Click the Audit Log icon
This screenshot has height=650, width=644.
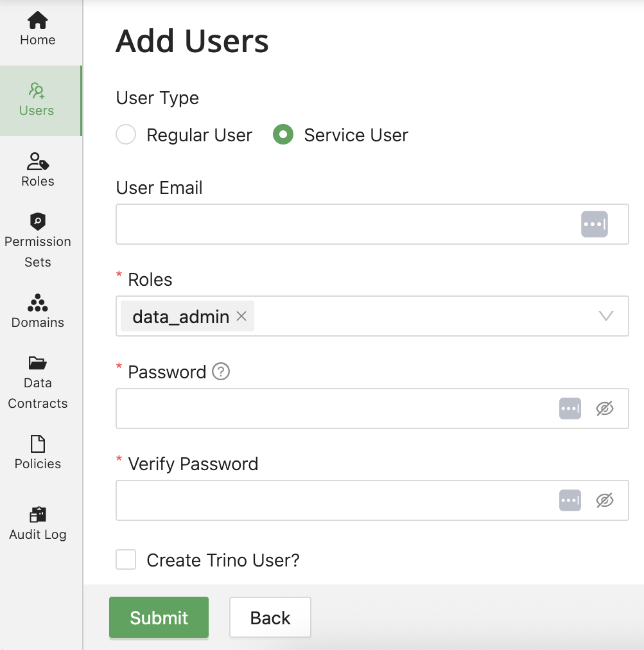37,514
